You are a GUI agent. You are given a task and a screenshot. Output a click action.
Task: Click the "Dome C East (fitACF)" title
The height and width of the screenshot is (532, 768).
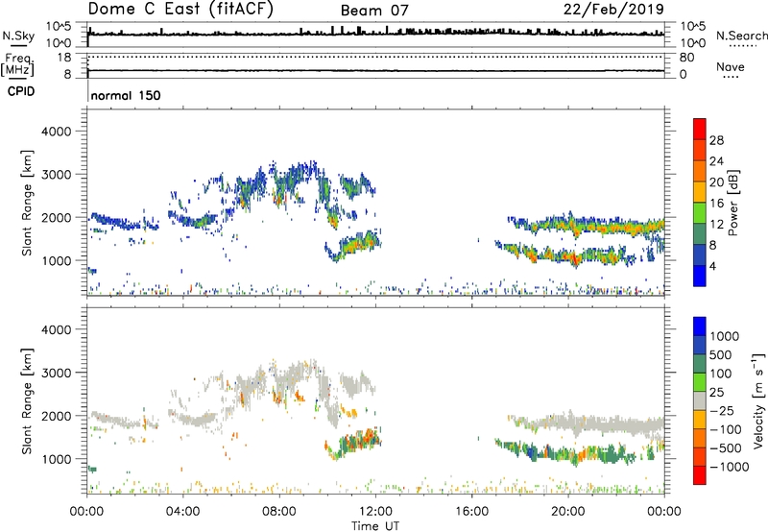180,9
